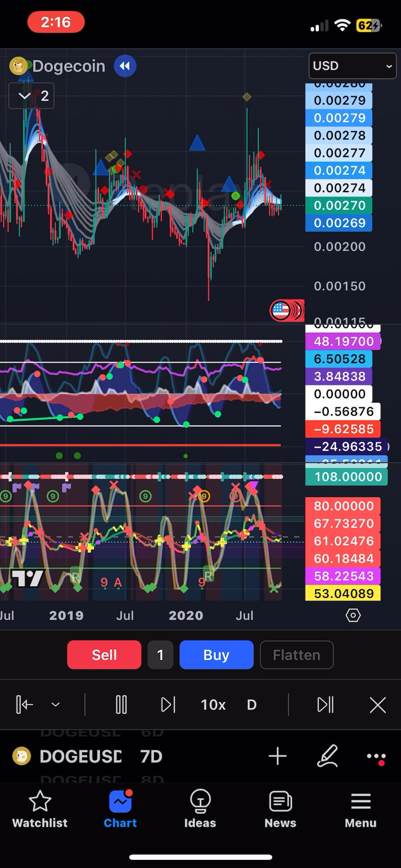401x868 pixels.
Task: Expand the replay start options chevron
Action: coord(56,704)
